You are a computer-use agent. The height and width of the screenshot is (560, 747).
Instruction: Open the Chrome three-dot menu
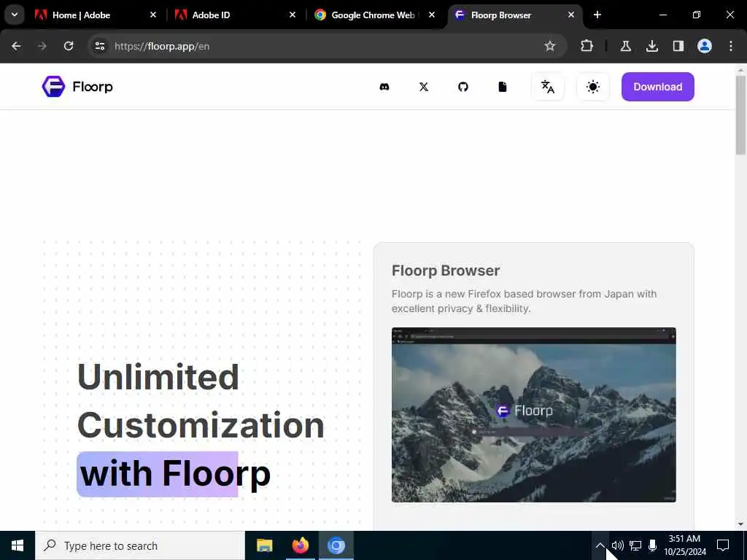(731, 46)
